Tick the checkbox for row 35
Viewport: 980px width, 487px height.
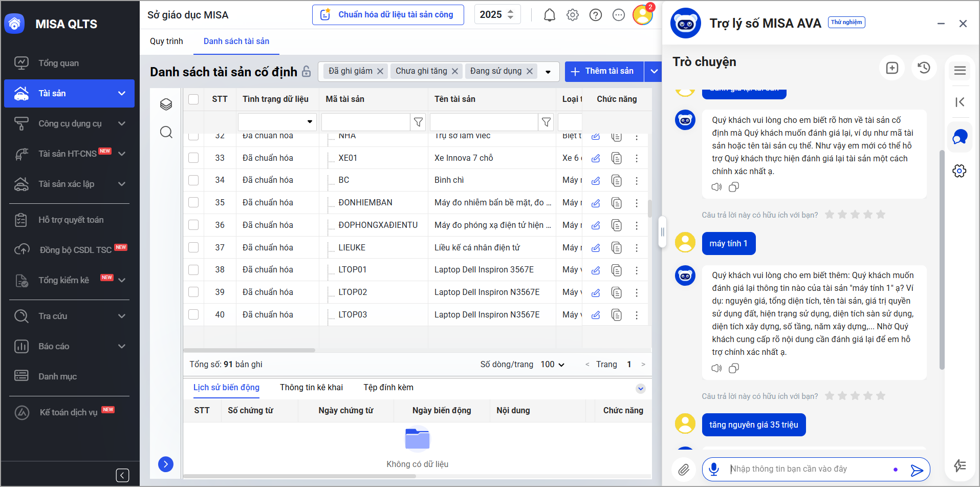pos(193,202)
